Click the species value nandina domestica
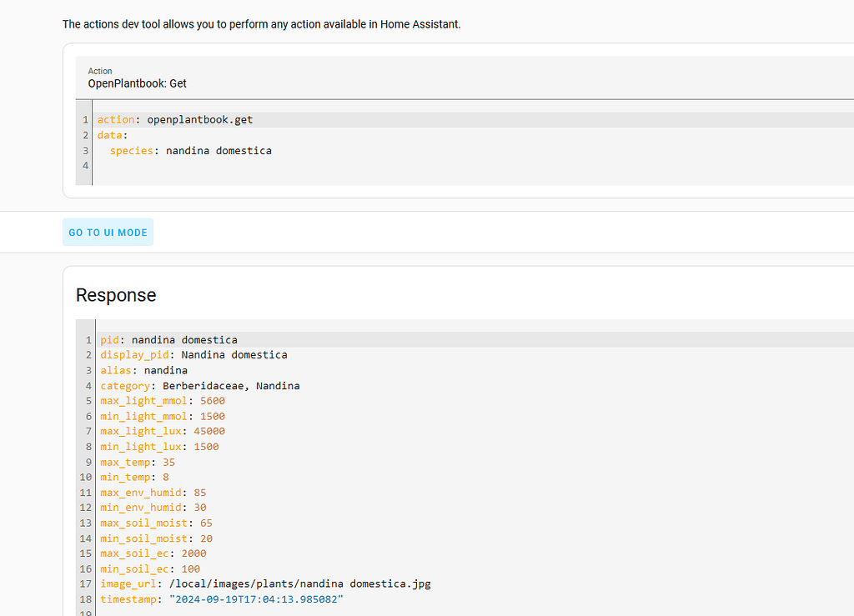The width and height of the screenshot is (854, 616). coord(219,151)
